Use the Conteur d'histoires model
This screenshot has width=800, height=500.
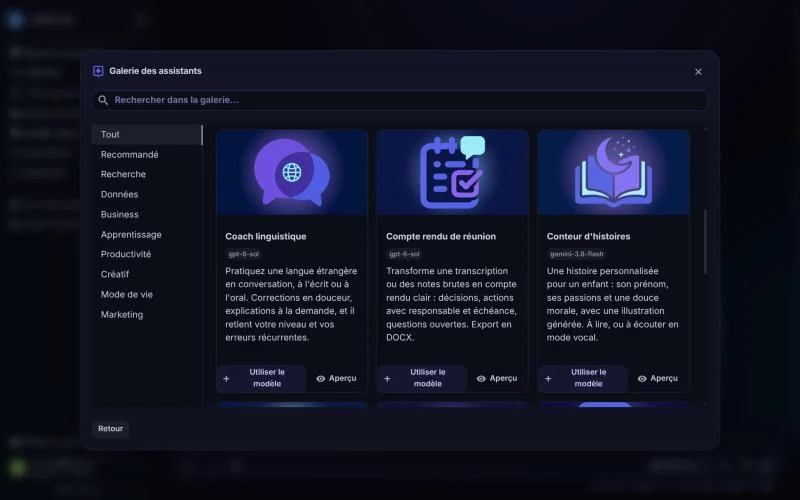[x=583, y=378]
